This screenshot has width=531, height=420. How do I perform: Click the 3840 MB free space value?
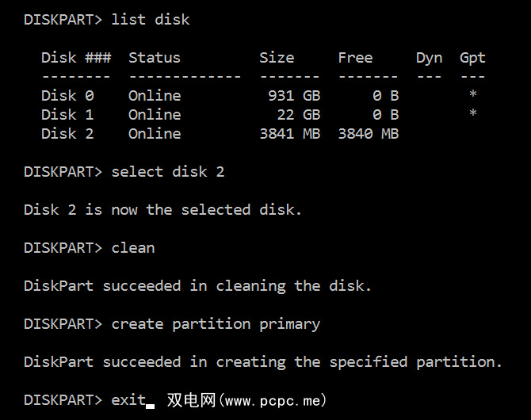[x=368, y=133]
